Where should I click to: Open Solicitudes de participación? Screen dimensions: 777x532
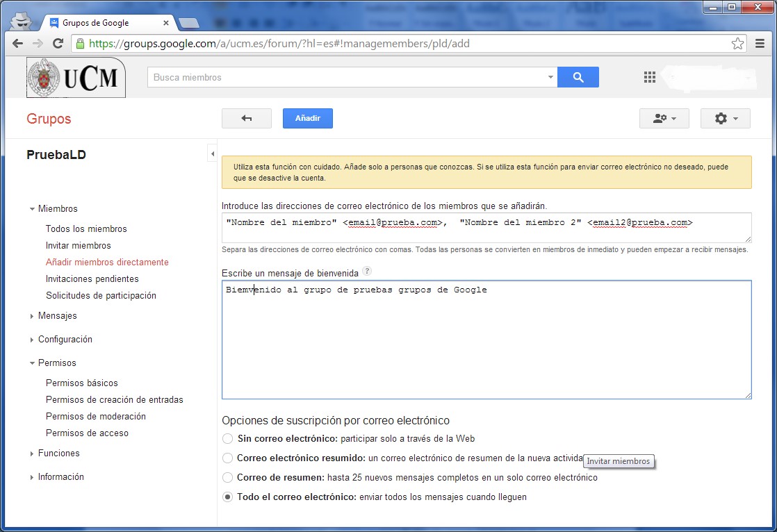pyautogui.click(x=101, y=296)
